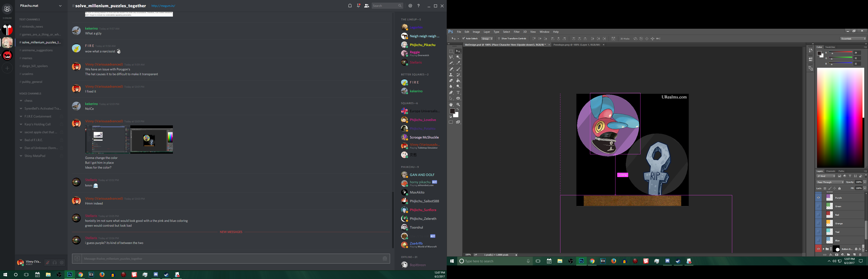The height and width of the screenshot is (279, 868).
Task: Toggle Discord member list icon
Action: [367, 6]
